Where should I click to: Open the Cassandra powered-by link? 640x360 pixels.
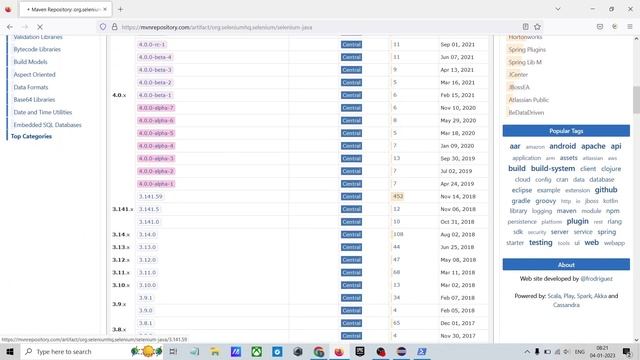coord(566,305)
